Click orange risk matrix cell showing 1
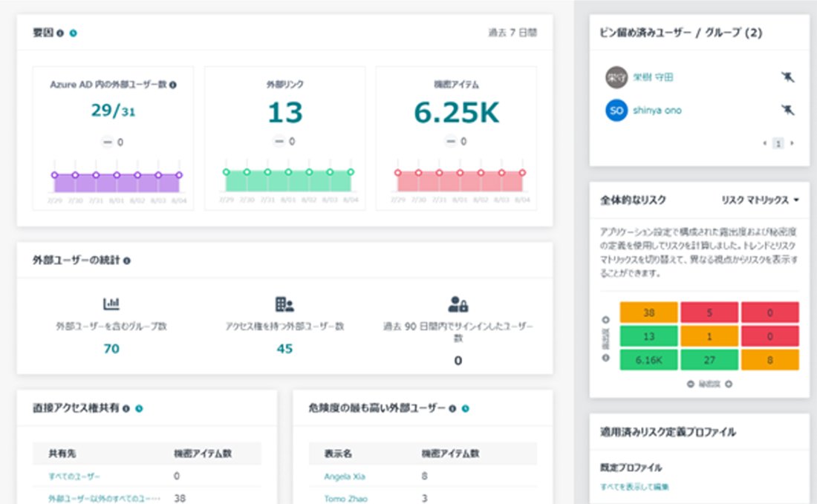 click(x=709, y=336)
